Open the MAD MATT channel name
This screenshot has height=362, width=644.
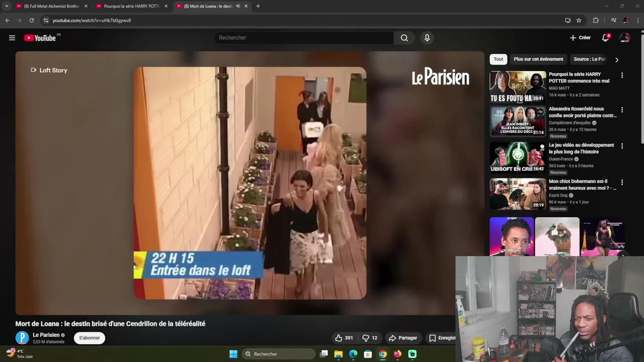[x=559, y=88]
